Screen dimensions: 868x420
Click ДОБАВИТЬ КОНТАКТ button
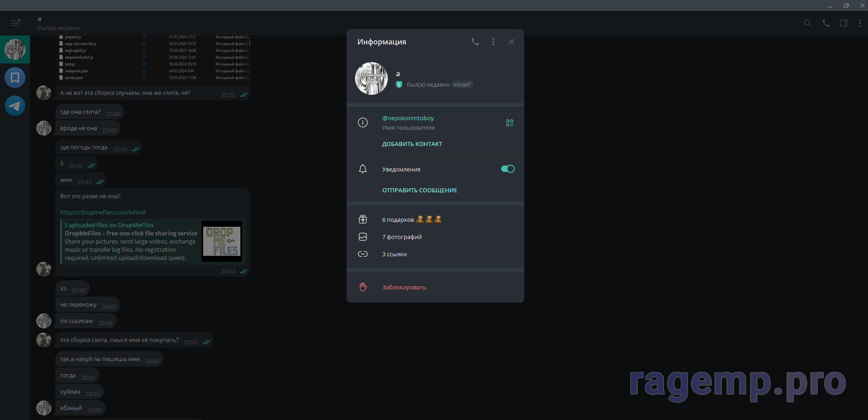click(x=412, y=144)
